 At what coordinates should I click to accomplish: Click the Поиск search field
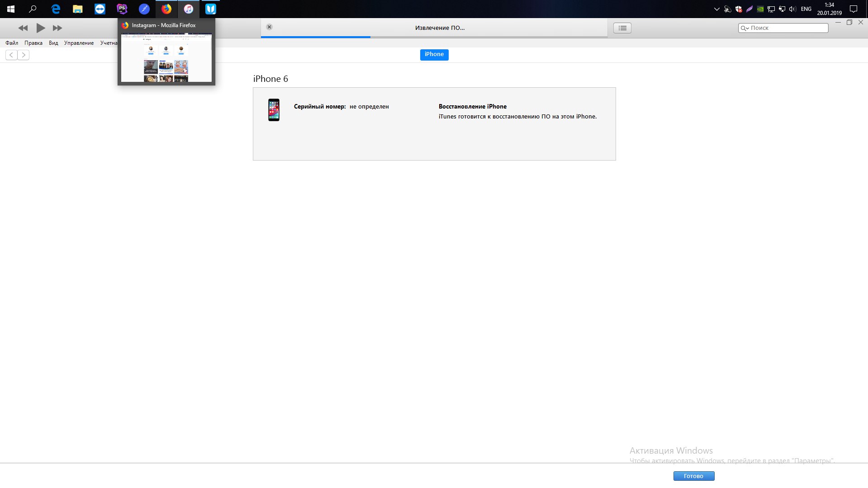[x=783, y=28]
